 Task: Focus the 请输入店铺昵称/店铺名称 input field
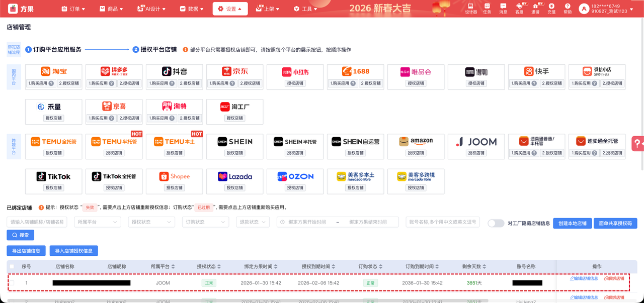(37, 222)
